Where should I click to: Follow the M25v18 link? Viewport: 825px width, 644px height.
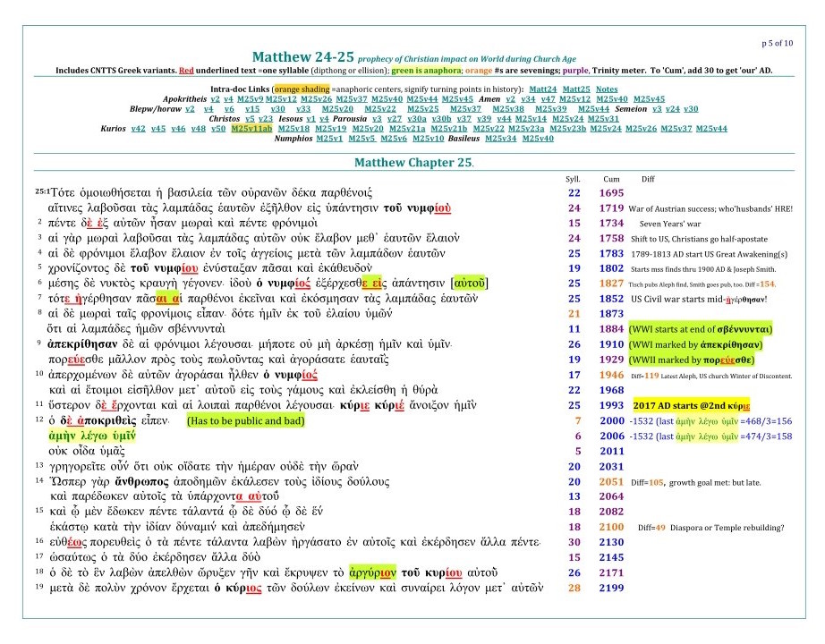click(x=293, y=129)
